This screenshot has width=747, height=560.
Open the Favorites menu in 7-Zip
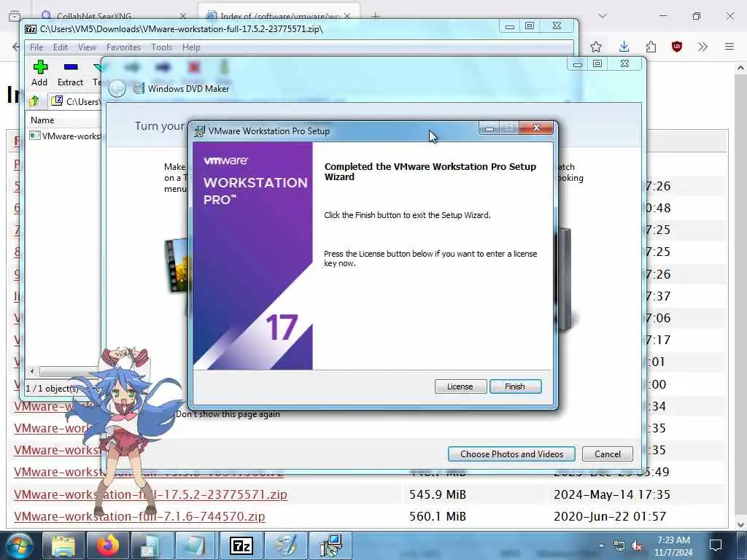click(x=123, y=47)
